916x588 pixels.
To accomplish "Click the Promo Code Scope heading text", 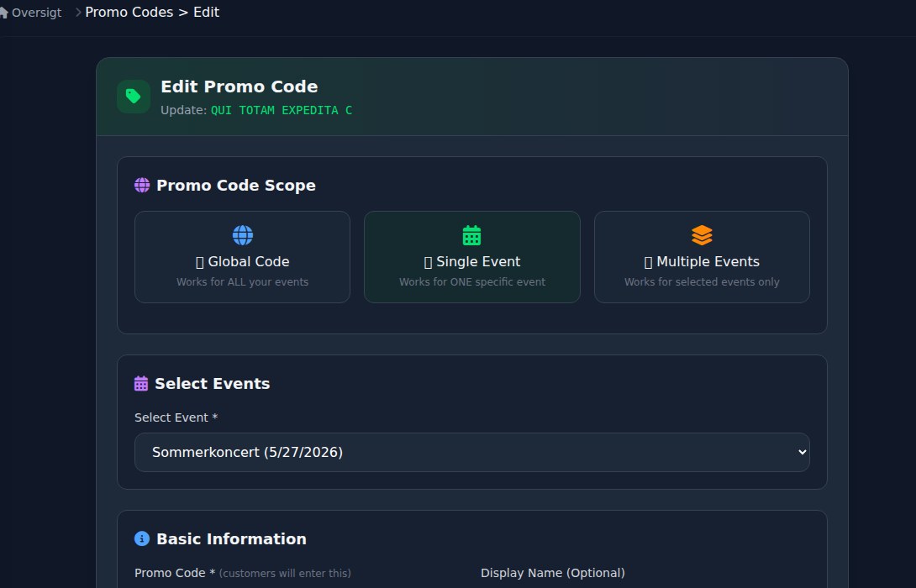I will pyautogui.click(x=236, y=185).
